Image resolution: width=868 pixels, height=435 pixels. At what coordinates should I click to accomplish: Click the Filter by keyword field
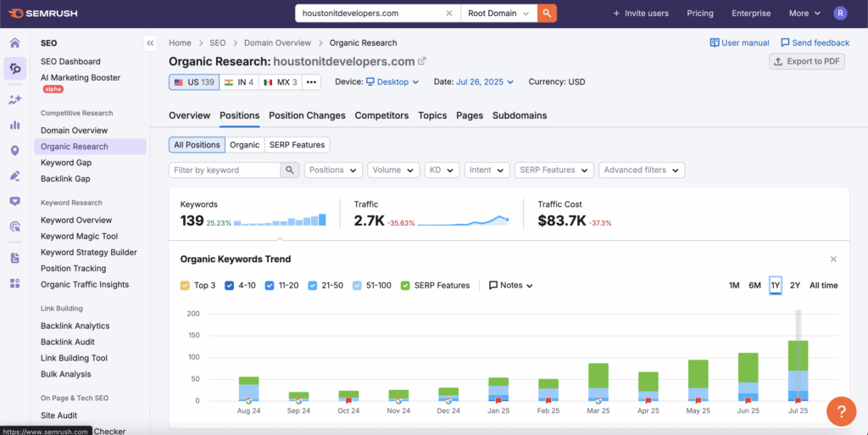(x=224, y=170)
